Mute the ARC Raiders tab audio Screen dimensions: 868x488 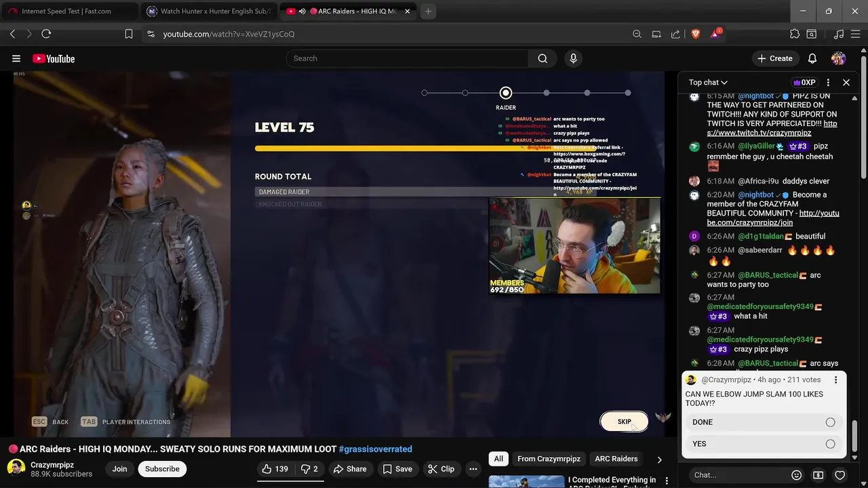click(302, 12)
